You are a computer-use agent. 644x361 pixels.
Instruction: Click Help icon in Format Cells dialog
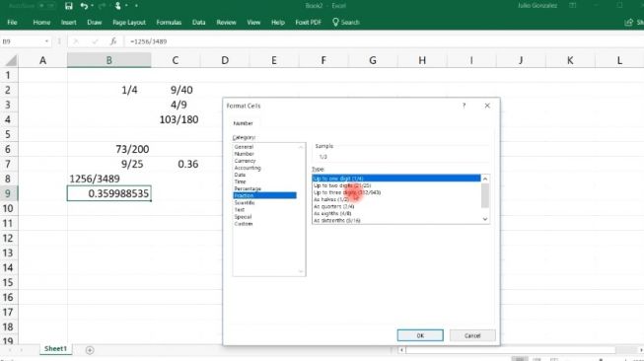point(465,106)
